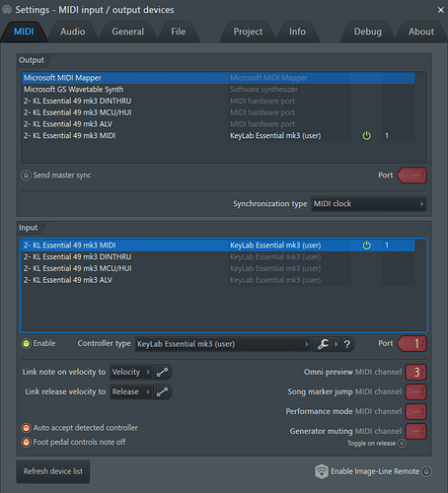Switch to the MIDI tab
448x493 pixels.
(24, 32)
